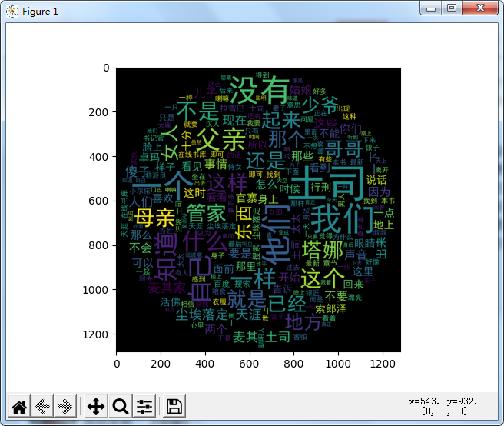Click the y-axis tick label 600
Image resolution: width=504 pixels, height=426 pixels.
(99, 201)
